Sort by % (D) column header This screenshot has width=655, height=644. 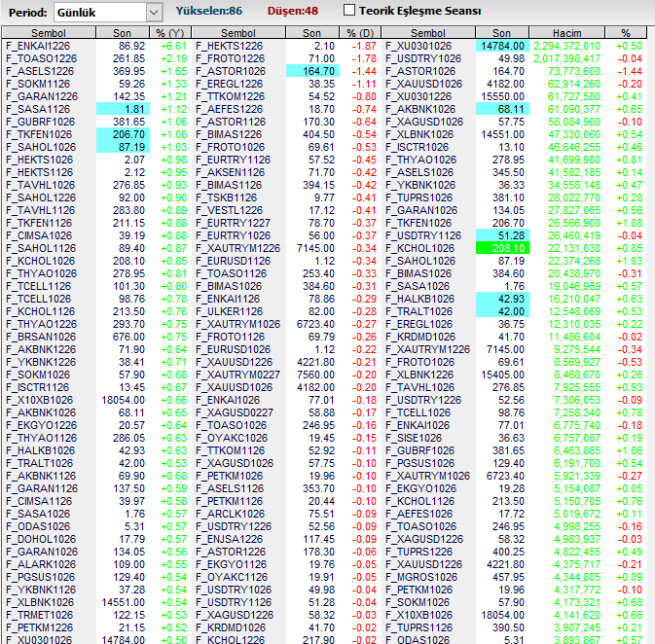point(360,32)
